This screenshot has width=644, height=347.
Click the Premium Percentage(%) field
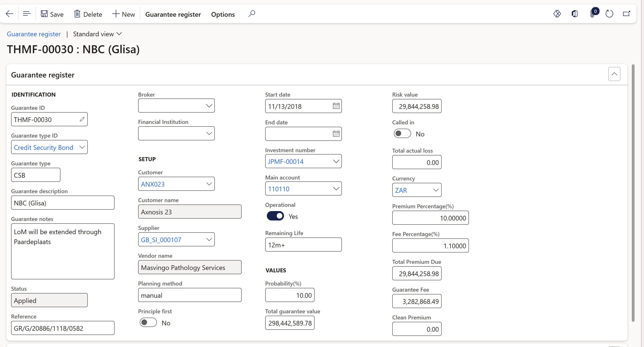(430, 218)
